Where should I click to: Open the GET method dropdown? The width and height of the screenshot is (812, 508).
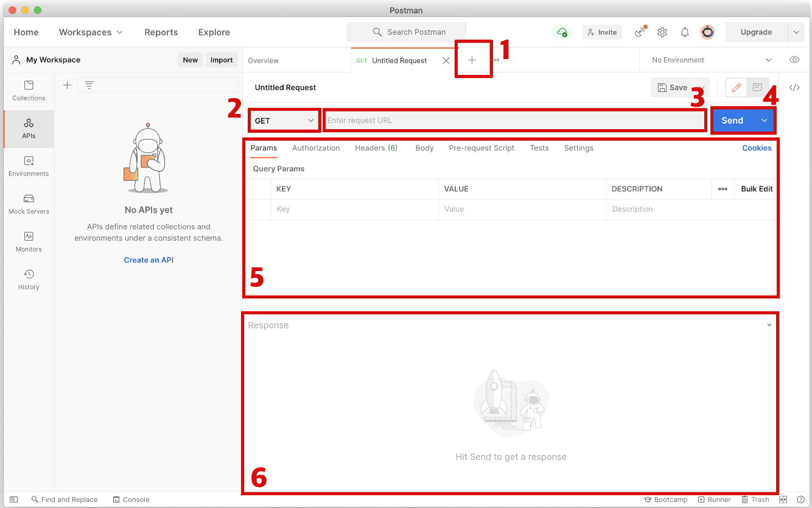(284, 121)
